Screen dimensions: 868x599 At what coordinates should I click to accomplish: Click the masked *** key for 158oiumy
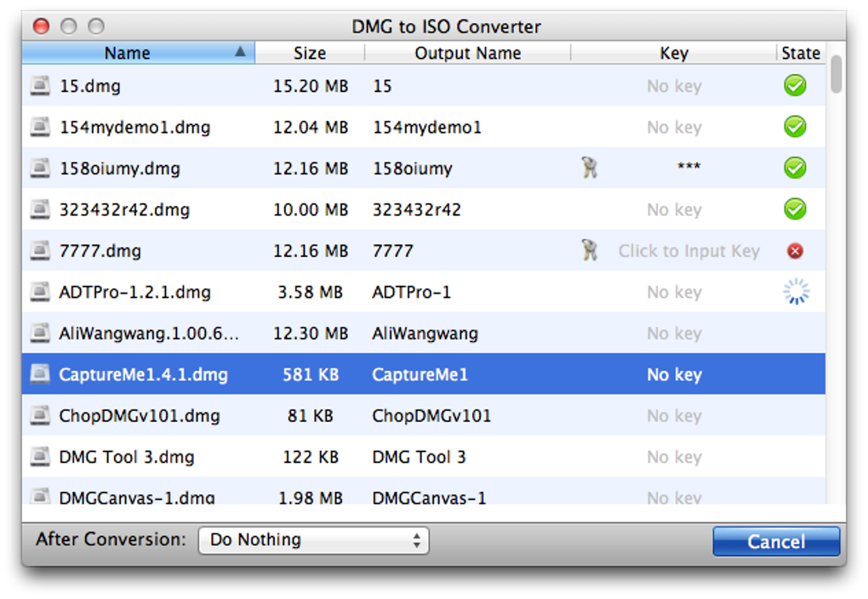(x=688, y=168)
